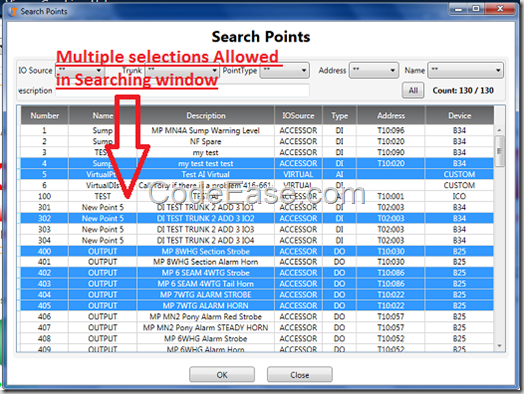Minimize the Search Points window
Image resolution: width=524 pixels, height=394 pixels.
click(458, 9)
